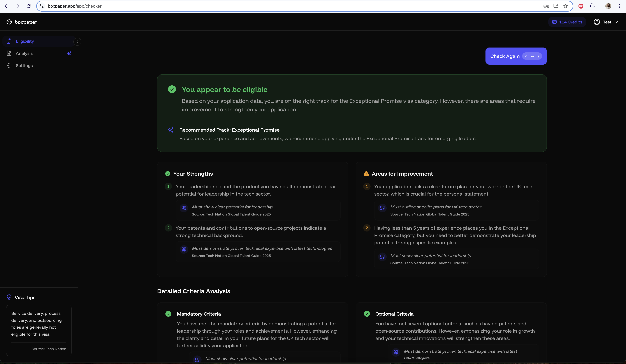Click the Visa Tips lightbulb icon
The image size is (626, 364).
9,297
